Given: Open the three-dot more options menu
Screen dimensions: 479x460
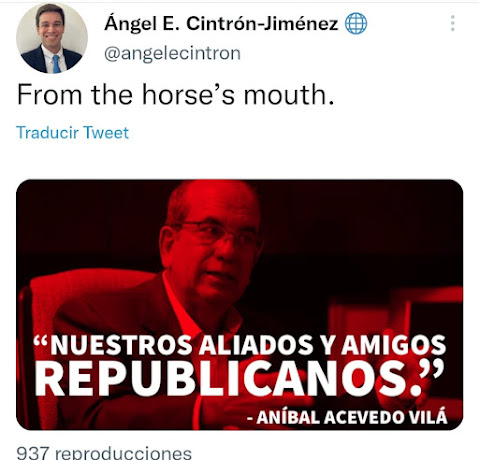Looking at the screenshot, I should coord(452,23).
